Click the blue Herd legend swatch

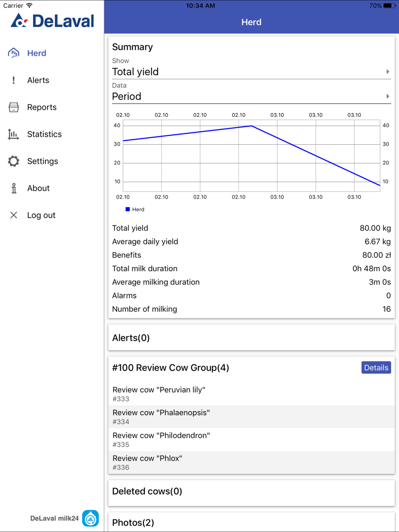click(128, 209)
